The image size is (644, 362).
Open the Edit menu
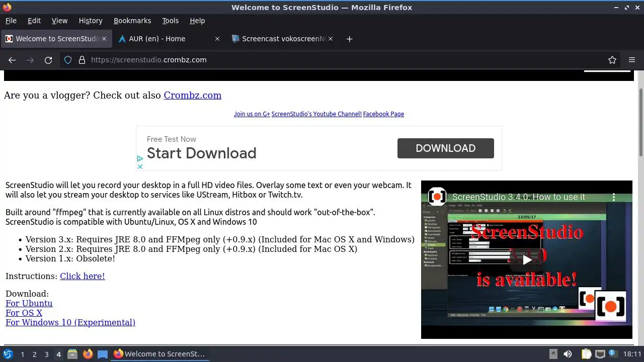[x=34, y=21]
